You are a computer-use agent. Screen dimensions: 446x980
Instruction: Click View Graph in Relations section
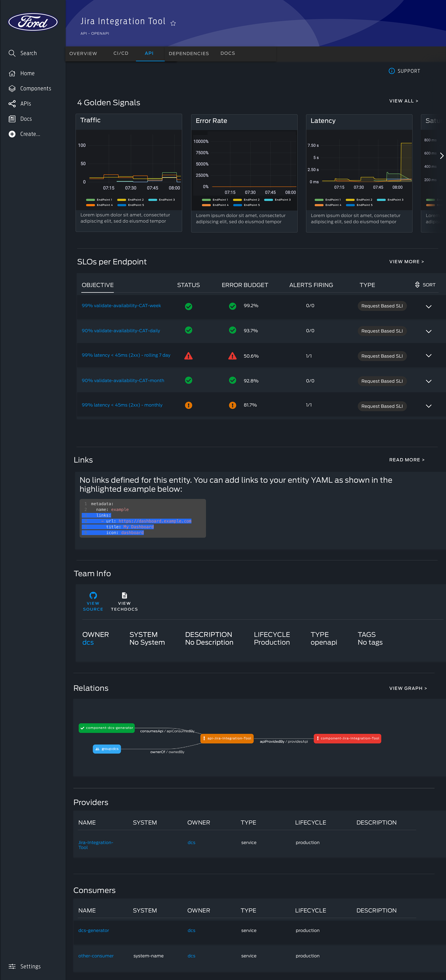point(408,688)
